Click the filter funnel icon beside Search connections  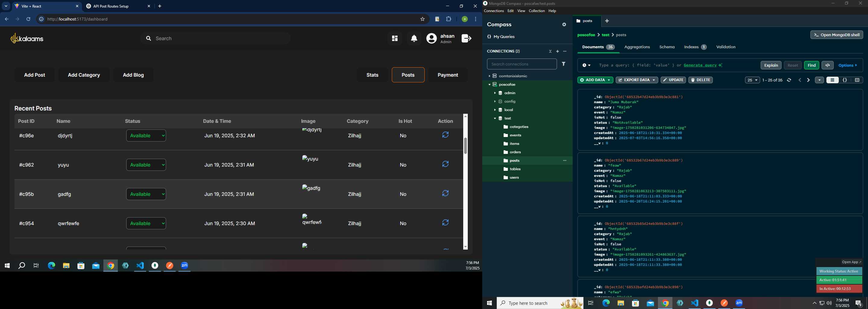564,64
